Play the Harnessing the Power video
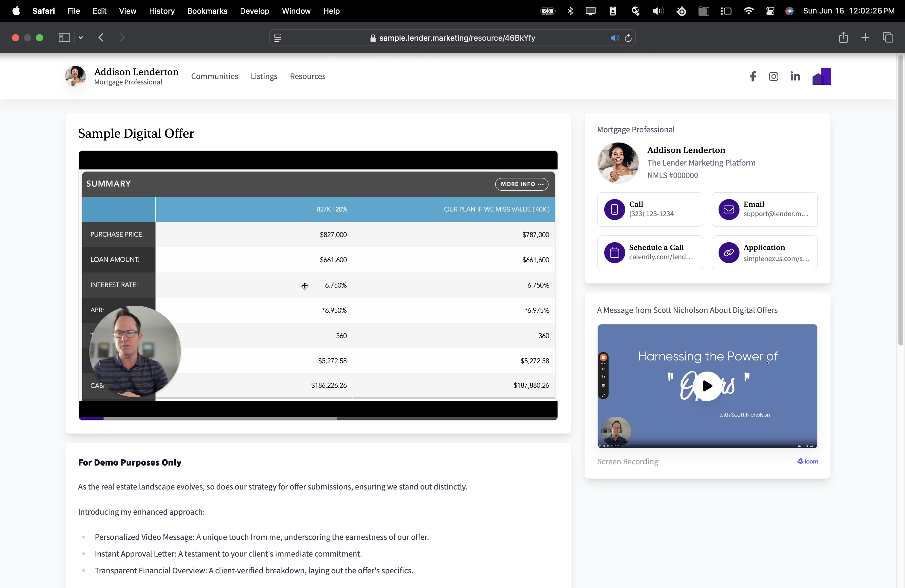The image size is (905, 588). pos(707,386)
